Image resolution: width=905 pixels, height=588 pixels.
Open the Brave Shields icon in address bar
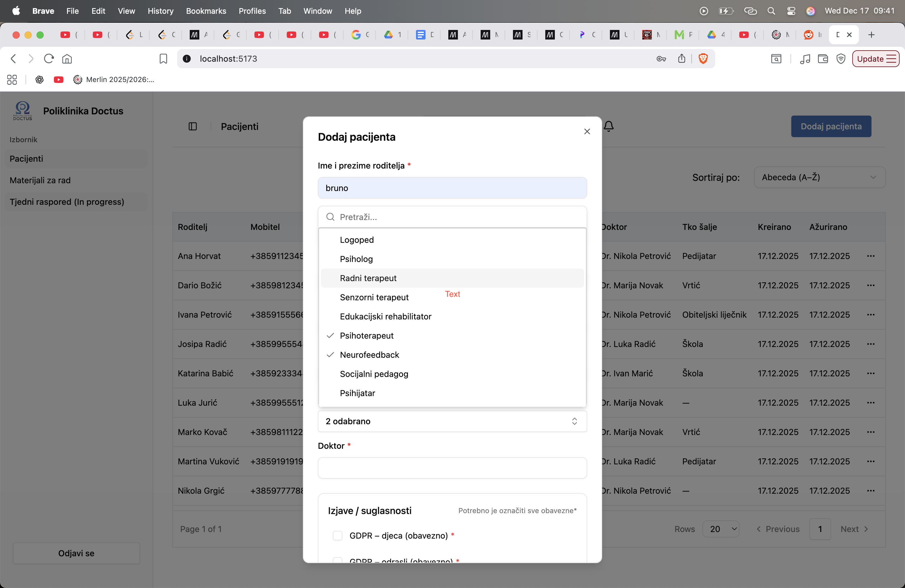[x=703, y=59]
